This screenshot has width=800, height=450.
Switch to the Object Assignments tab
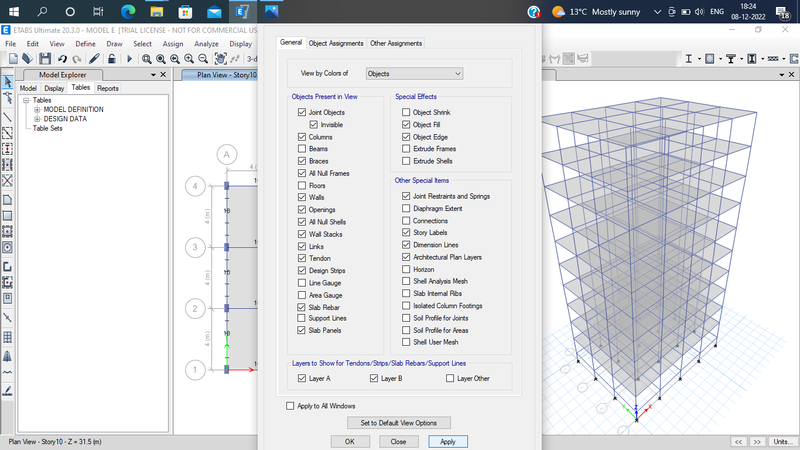(x=336, y=43)
